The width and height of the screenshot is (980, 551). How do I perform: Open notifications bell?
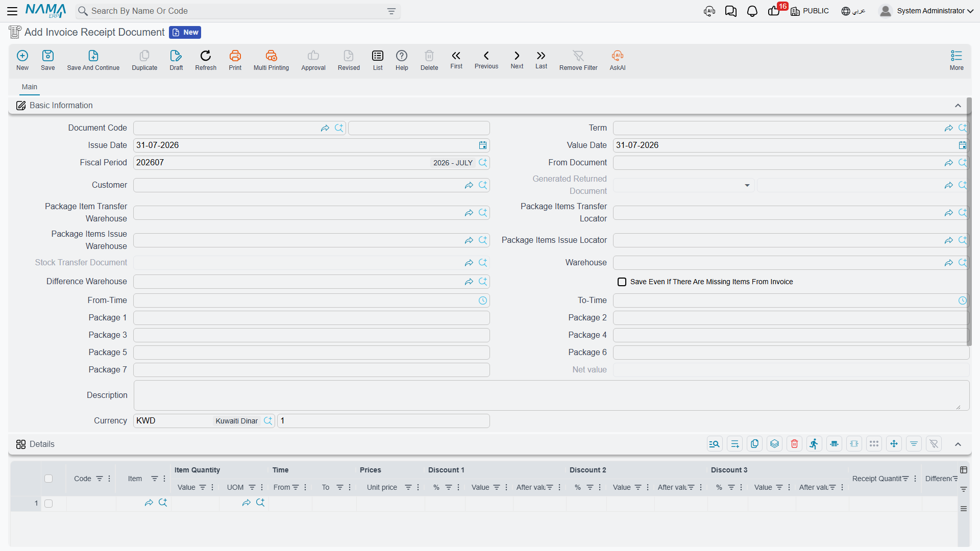752,11
